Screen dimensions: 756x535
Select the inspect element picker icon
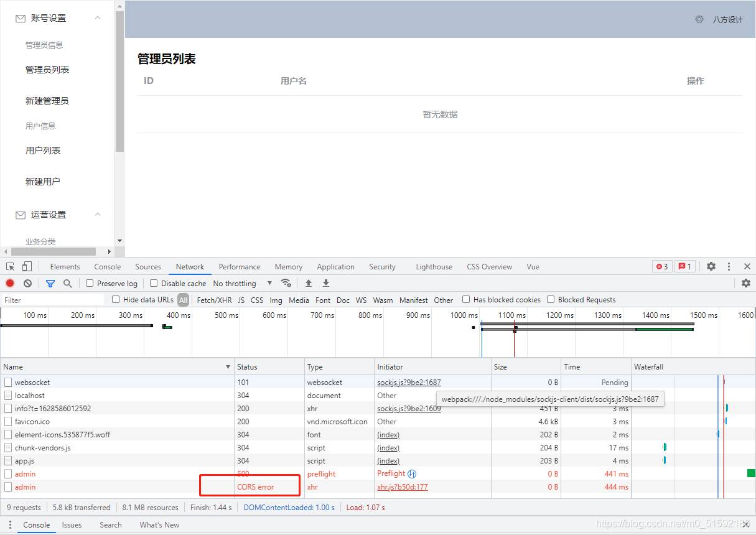[x=11, y=266]
